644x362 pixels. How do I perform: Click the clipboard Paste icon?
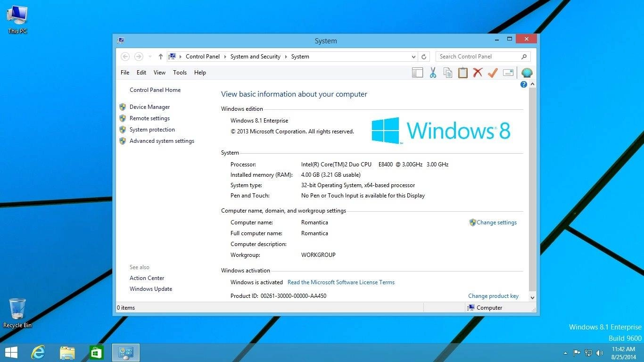pyautogui.click(x=463, y=73)
